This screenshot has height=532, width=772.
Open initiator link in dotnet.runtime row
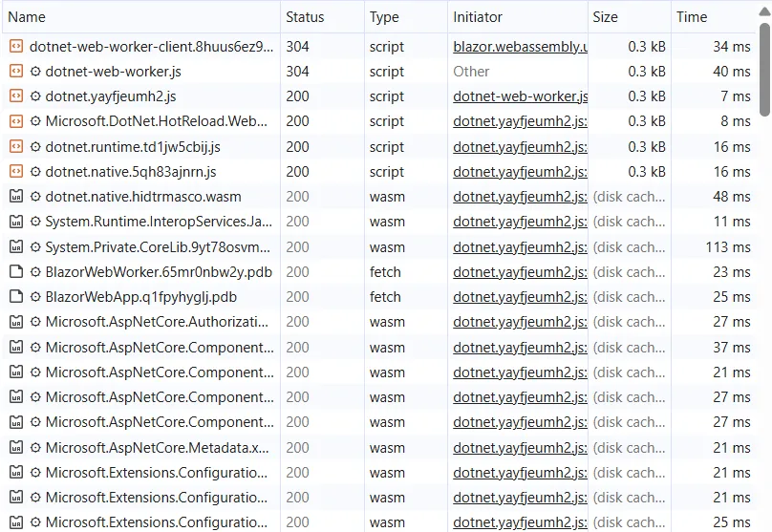point(520,147)
